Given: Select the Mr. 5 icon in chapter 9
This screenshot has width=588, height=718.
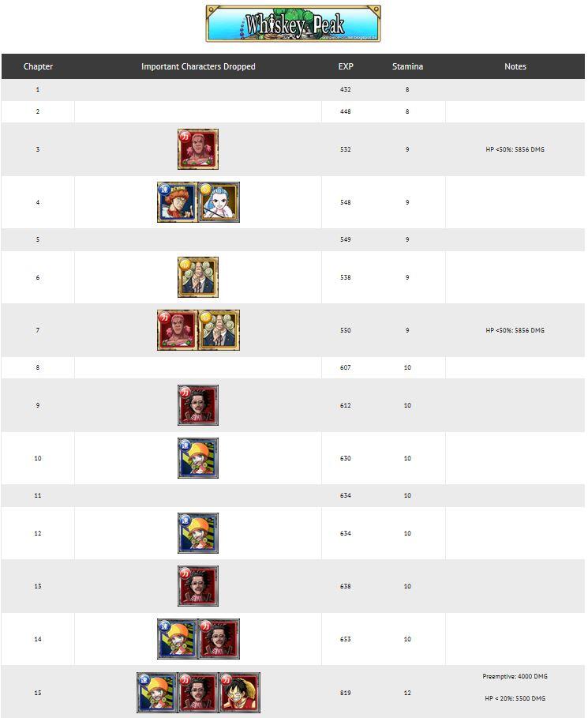Looking at the screenshot, I should 198,405.
